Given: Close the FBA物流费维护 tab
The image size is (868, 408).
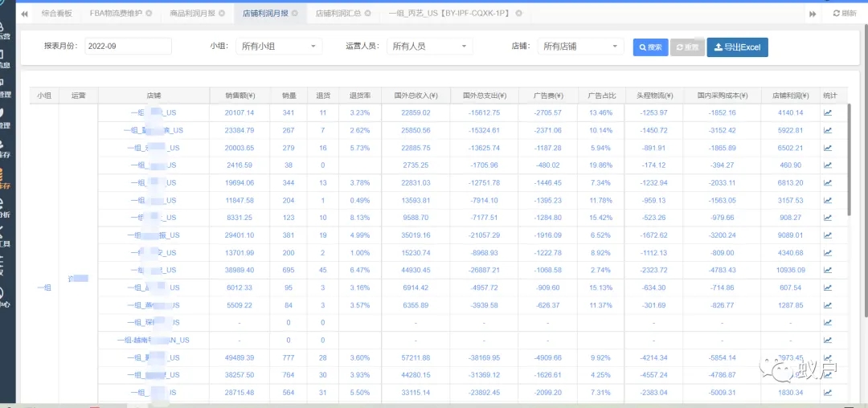Looking at the screenshot, I should point(149,14).
